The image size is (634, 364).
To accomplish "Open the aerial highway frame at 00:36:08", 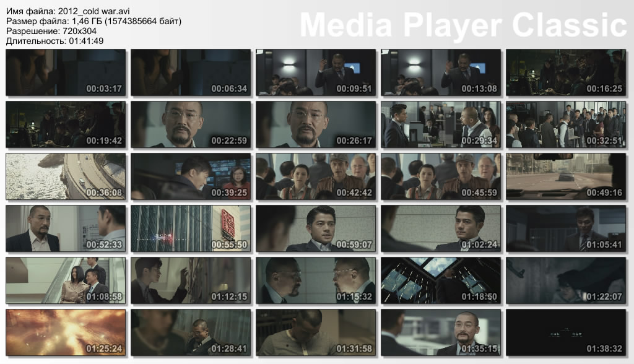I will point(66,176).
